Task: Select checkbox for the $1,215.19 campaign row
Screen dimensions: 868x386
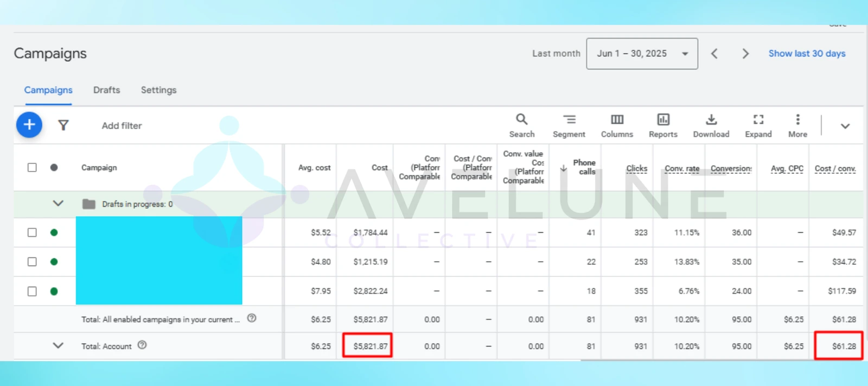Action: pos(32,262)
